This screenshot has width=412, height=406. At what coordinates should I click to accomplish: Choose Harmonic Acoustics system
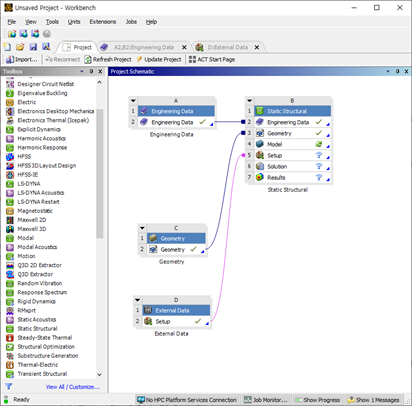pyautogui.click(x=42, y=138)
